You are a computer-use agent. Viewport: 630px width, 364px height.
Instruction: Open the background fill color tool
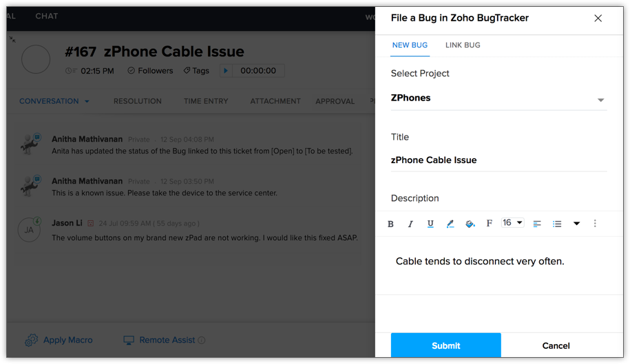[x=470, y=224]
